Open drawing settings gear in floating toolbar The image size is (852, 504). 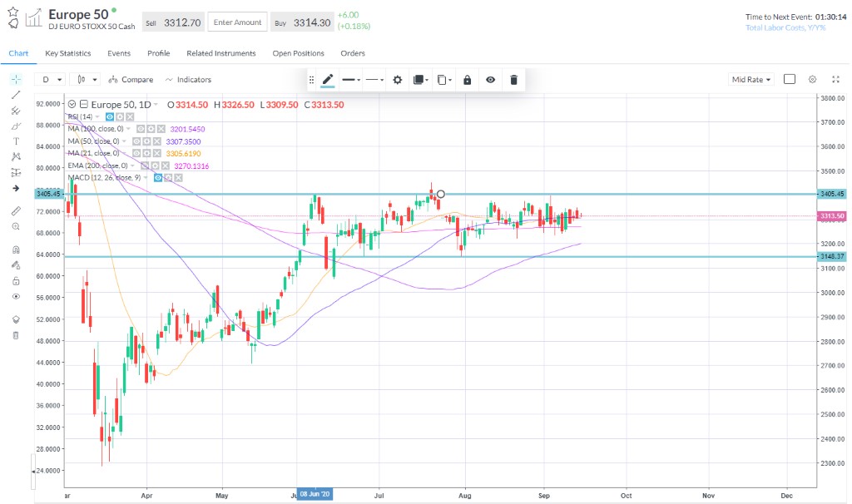coord(397,80)
